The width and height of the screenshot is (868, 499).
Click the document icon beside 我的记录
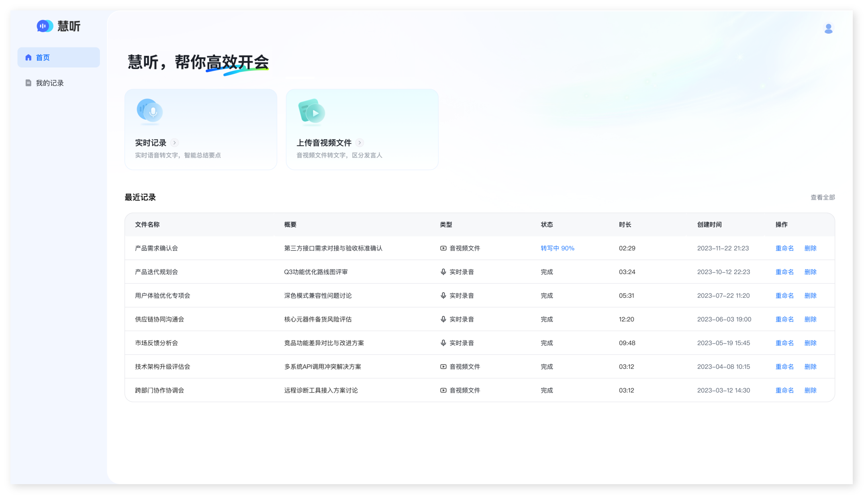29,83
